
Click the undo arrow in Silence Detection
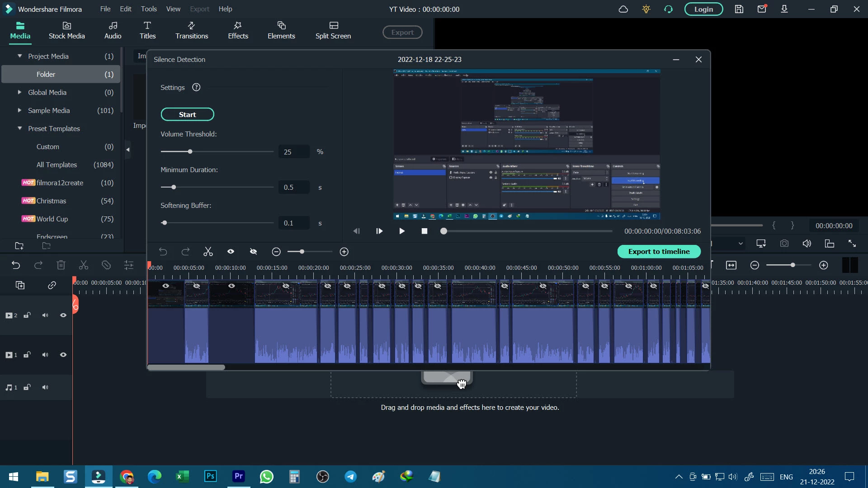tap(163, 252)
